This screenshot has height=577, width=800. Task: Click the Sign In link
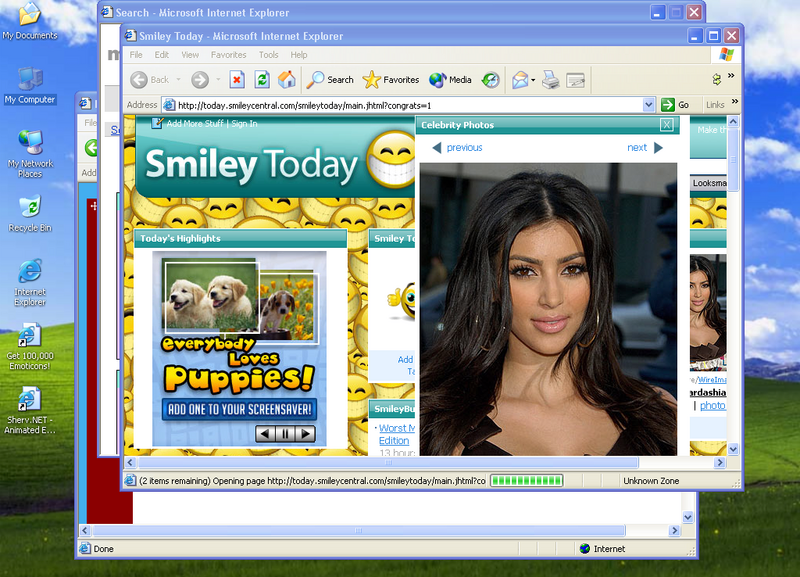coord(244,123)
